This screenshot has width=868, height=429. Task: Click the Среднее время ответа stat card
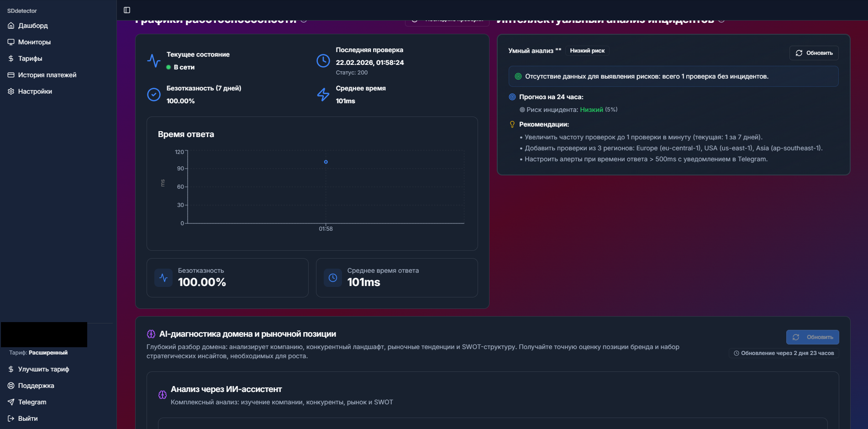click(x=396, y=278)
